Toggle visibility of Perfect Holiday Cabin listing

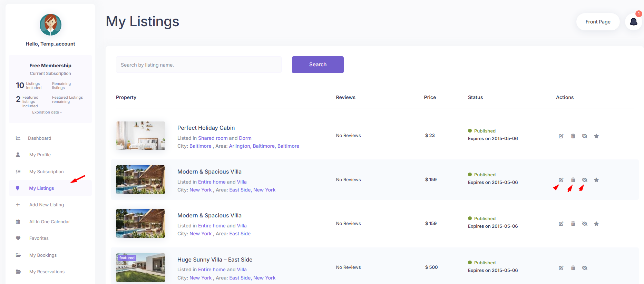tap(584, 136)
